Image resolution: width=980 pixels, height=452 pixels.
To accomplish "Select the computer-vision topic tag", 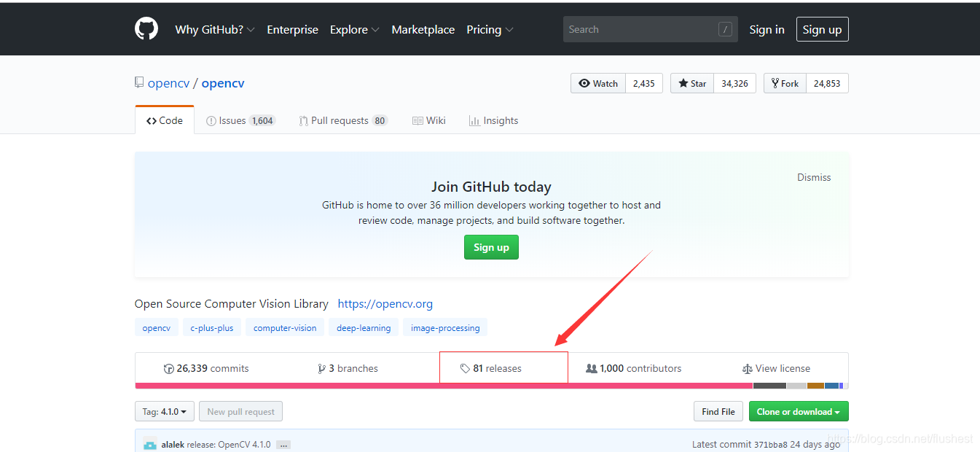I will (x=285, y=327).
